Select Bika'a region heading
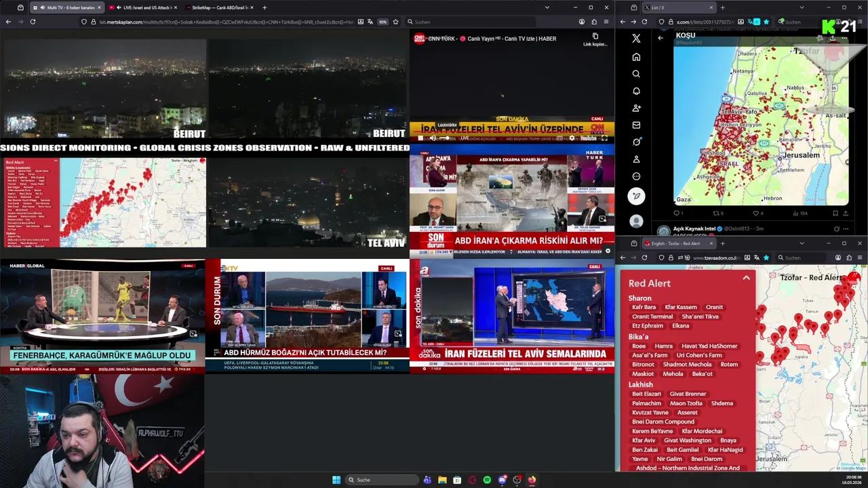 point(638,337)
